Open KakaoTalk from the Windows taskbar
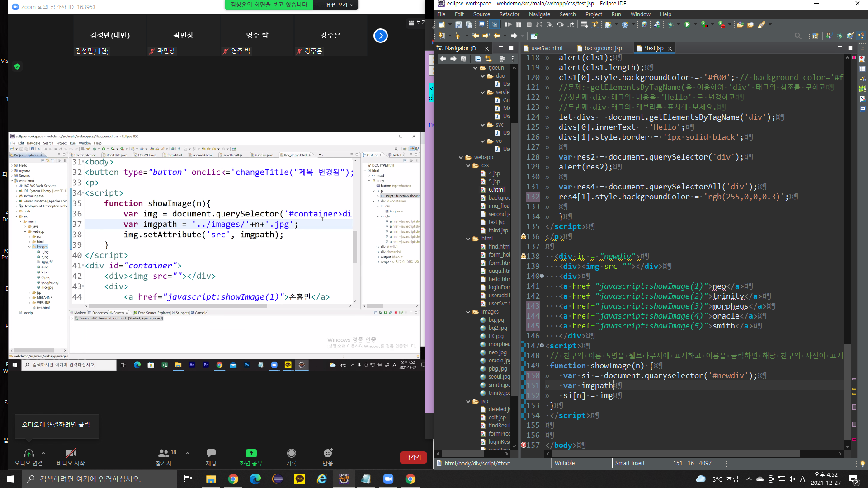 [299, 479]
